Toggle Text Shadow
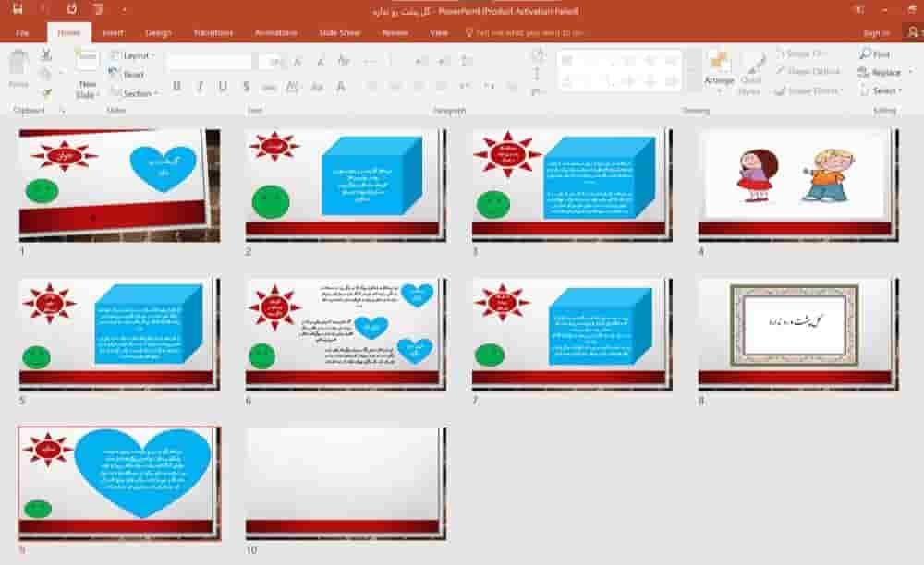 coord(247,87)
